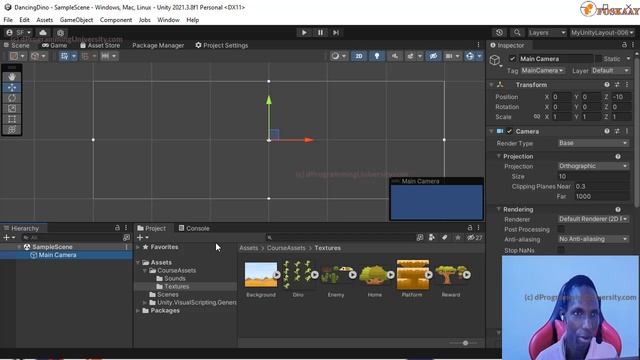Open the draw mode shading dropdown
The height and width of the screenshot is (360, 640).
click(x=339, y=56)
